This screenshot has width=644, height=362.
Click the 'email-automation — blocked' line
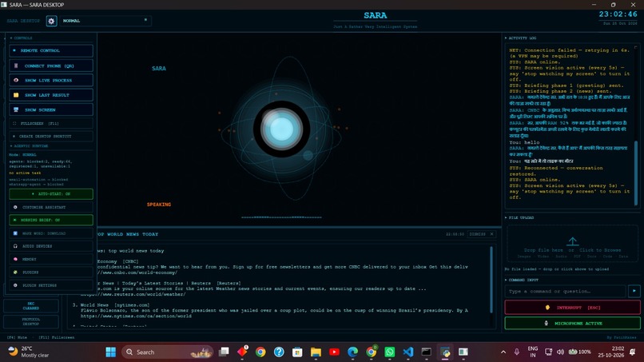[x=38, y=180]
